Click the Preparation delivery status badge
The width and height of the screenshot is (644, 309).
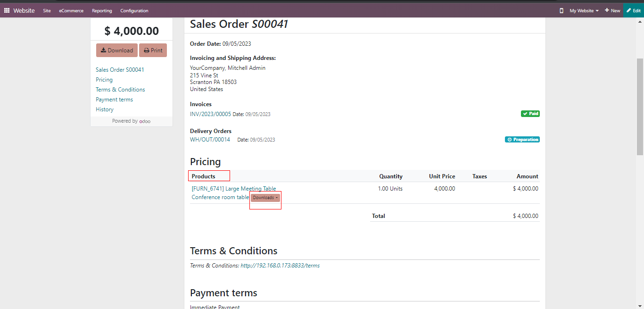522,140
